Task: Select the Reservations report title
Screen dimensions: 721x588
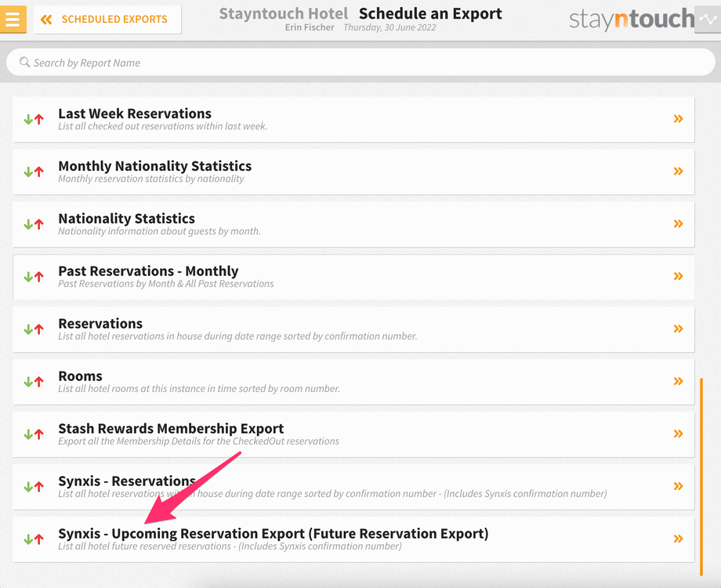Action: pos(100,323)
